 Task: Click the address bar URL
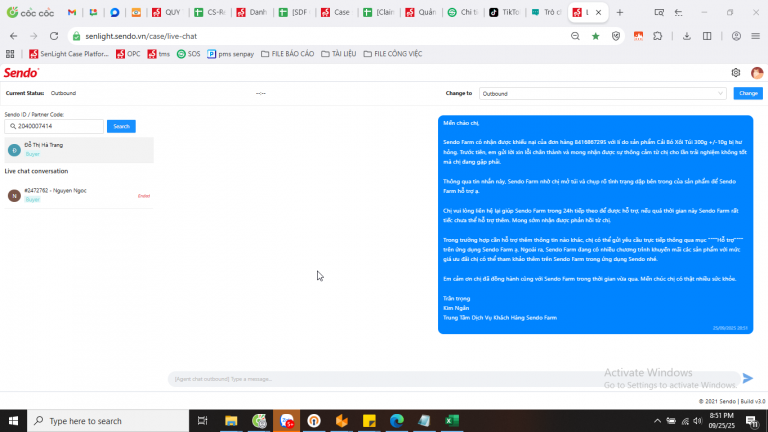[141, 36]
